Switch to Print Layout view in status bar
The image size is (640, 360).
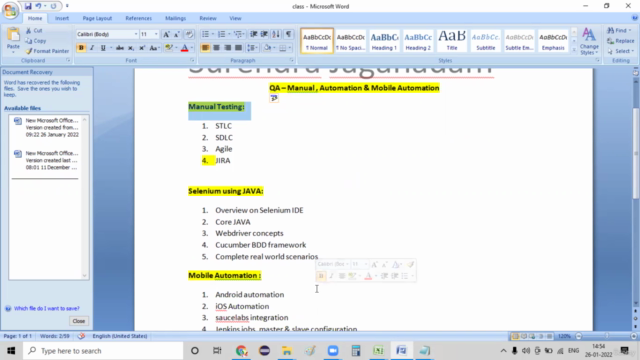515,336
